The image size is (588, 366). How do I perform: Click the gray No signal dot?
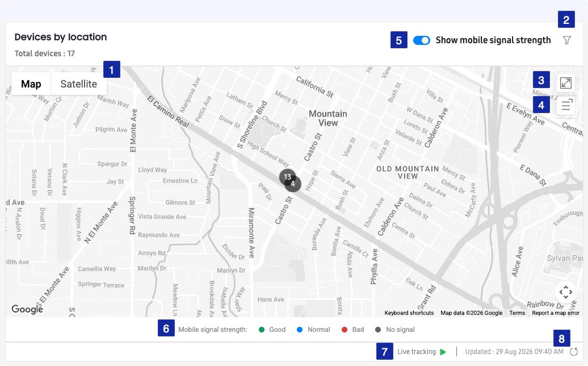[378, 330]
